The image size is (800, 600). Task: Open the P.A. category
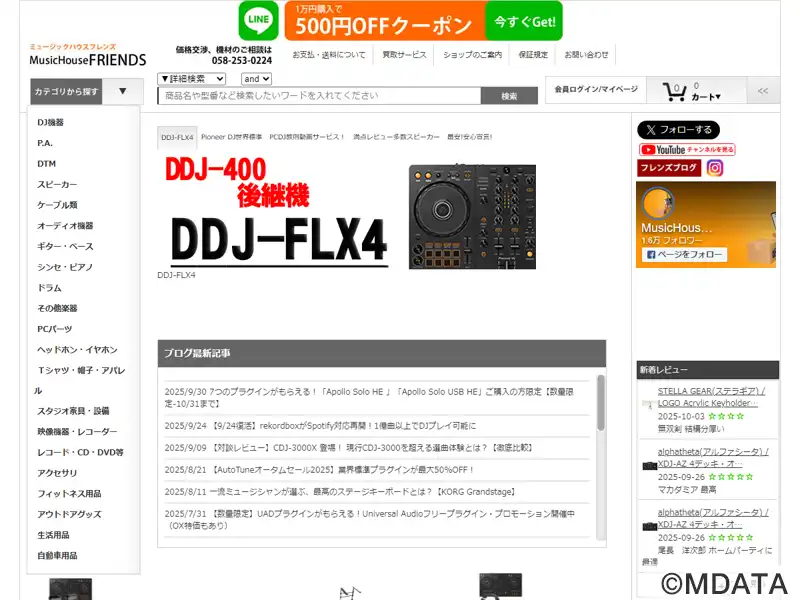click(45, 143)
